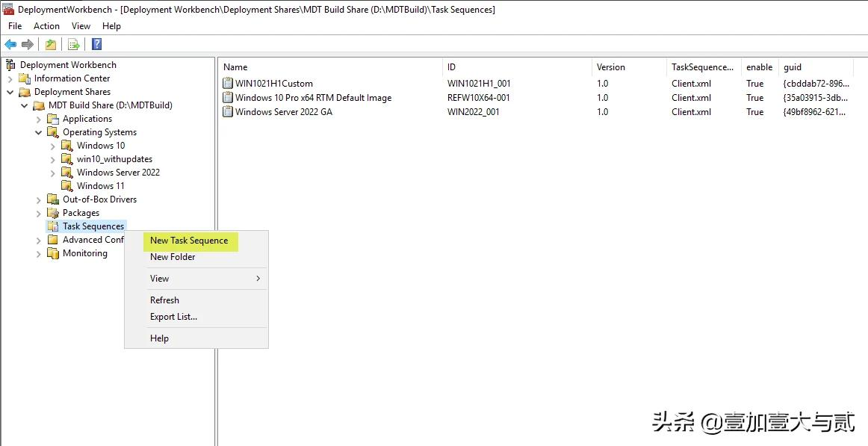The width and height of the screenshot is (868, 446).
Task: Collapse the Deployment Shares node
Action: coord(10,92)
